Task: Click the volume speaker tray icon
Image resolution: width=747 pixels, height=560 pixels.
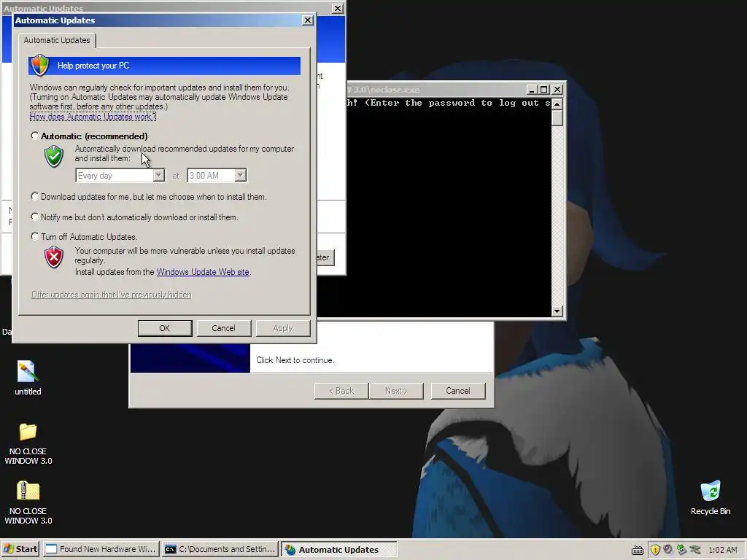Action: coord(668,550)
